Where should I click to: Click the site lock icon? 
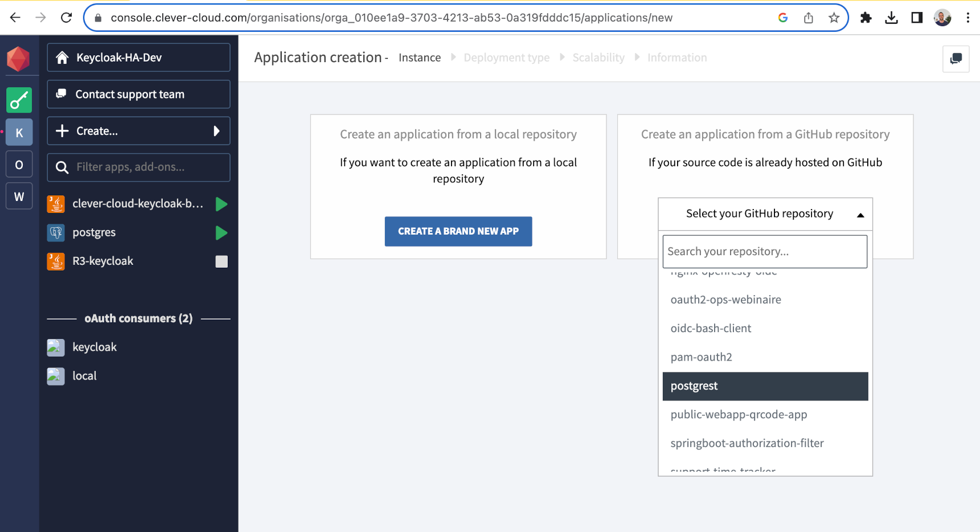coord(98,18)
